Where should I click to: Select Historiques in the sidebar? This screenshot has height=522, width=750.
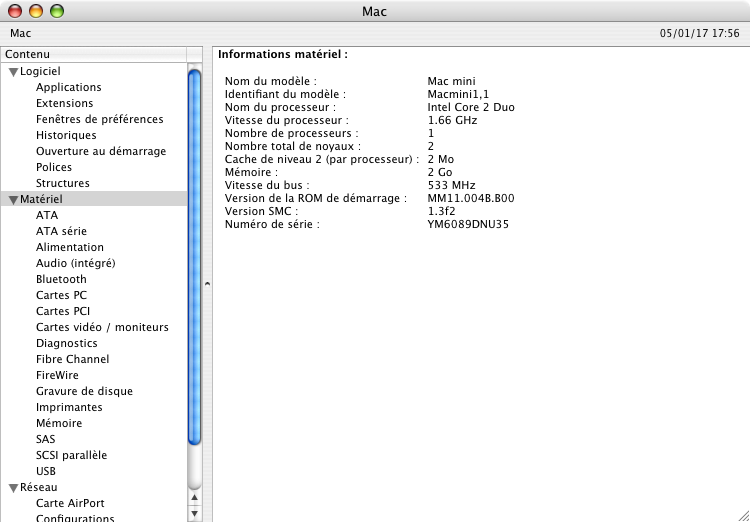point(66,135)
